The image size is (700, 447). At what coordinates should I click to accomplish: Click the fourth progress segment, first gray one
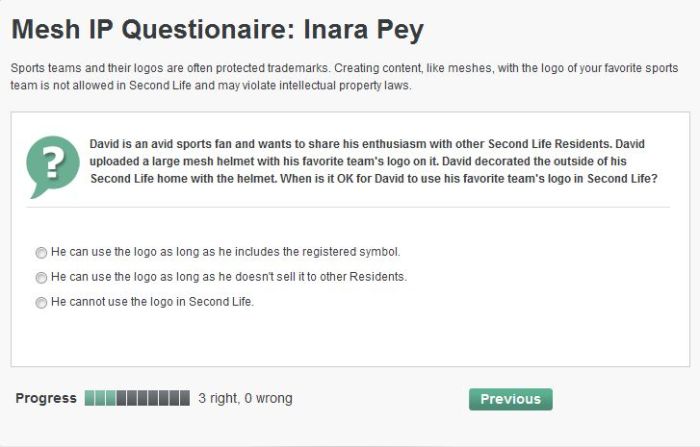(121, 398)
